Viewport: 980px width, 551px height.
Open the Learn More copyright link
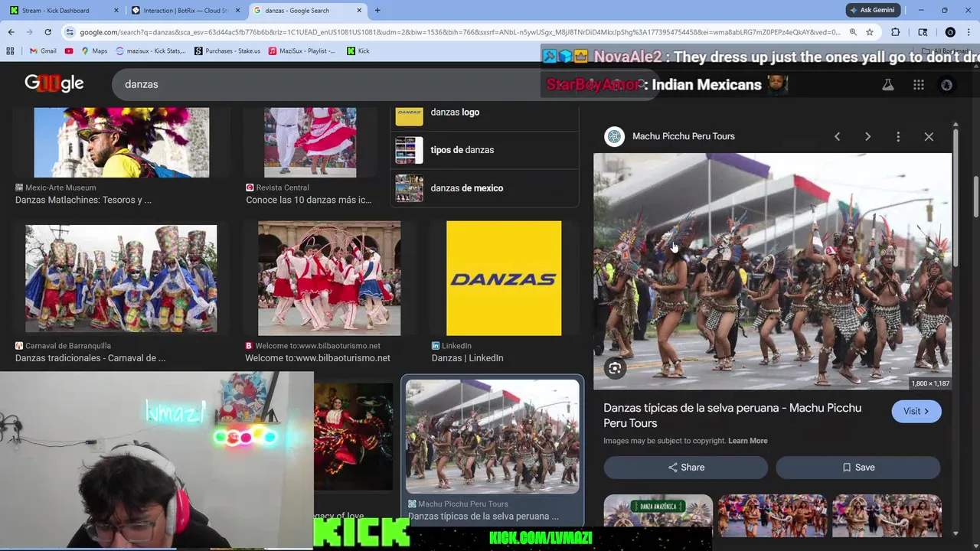748,441
